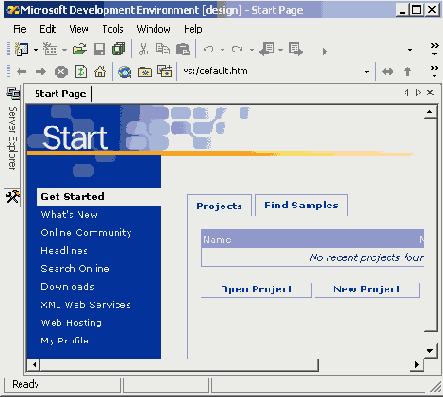The width and height of the screenshot is (443, 397).
Task: Open the Headlines link
Action: [64, 251]
